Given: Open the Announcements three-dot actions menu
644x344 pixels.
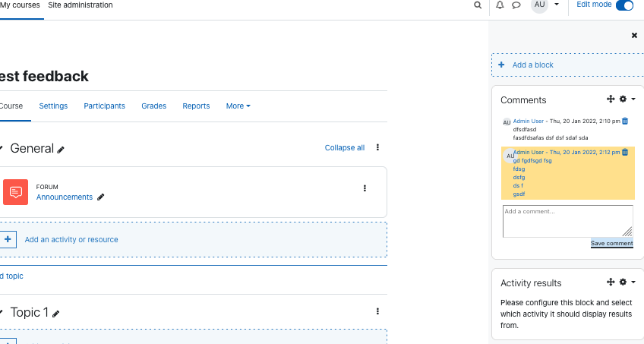Looking at the screenshot, I should 365,188.
